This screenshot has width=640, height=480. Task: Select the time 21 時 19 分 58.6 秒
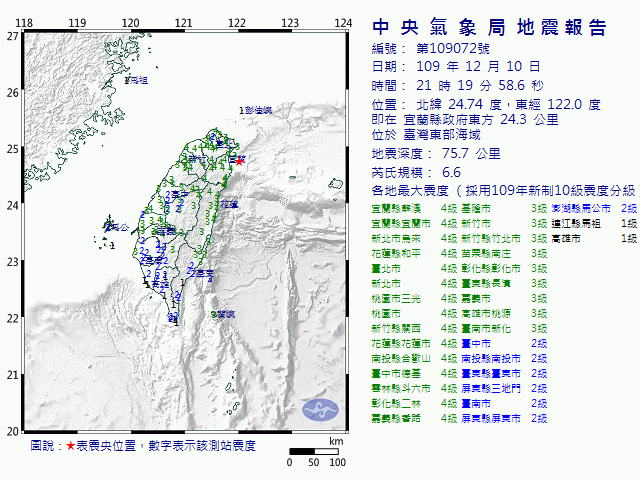(480, 85)
